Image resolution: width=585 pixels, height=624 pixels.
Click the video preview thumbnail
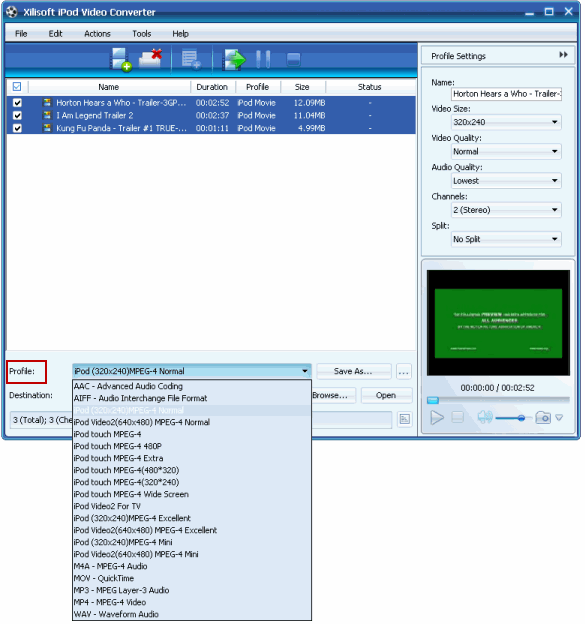tap(498, 323)
